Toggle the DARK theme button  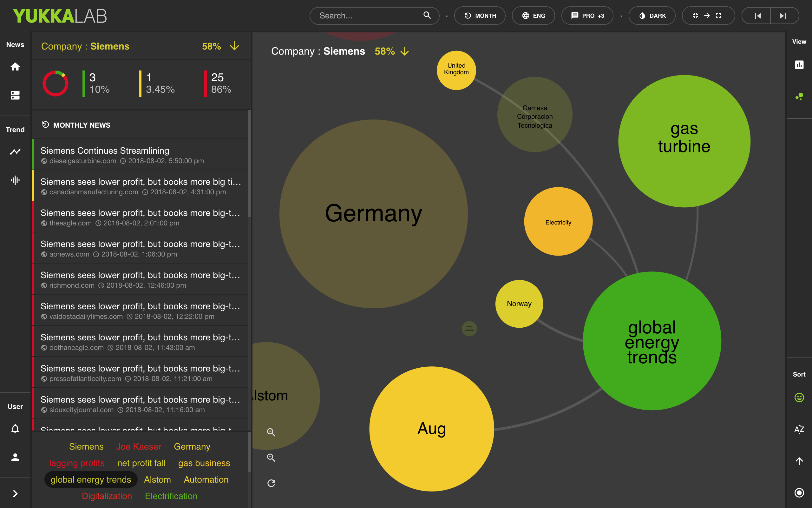[652, 16]
